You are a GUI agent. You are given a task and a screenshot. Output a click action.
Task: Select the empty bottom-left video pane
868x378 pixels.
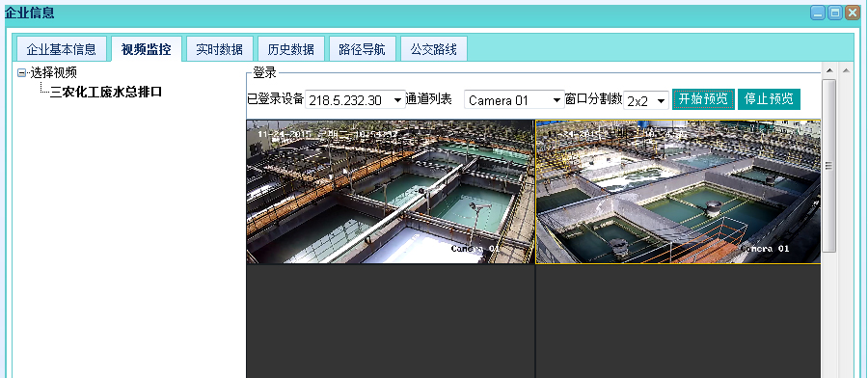pos(391,321)
